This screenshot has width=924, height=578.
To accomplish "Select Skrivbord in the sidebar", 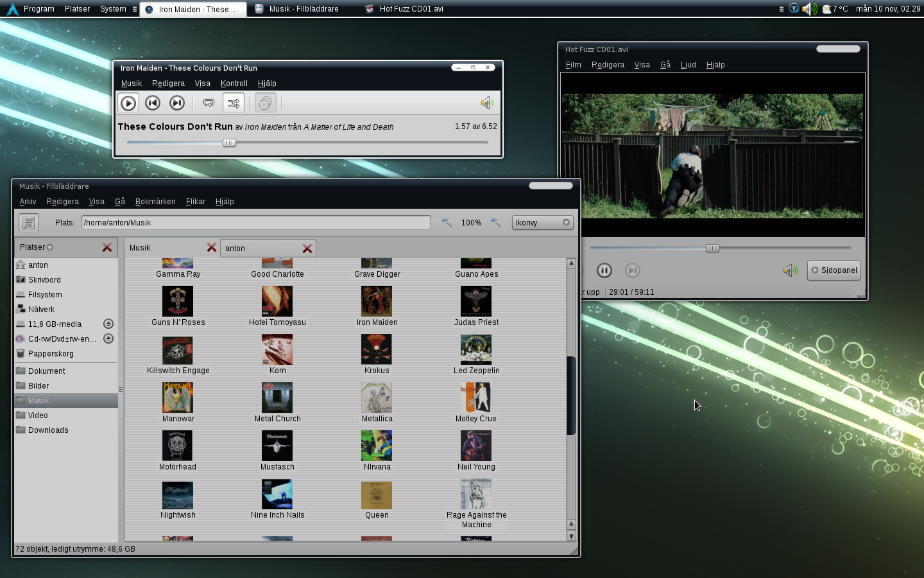I will [x=66, y=280].
